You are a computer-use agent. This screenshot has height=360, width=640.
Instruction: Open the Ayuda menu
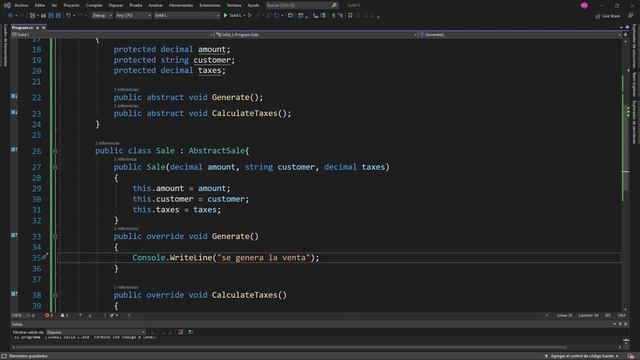coord(253,5)
